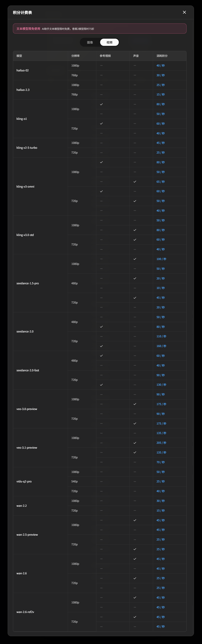Click kling-v3-omni 65 / 秒 sound checkmark
Viewport: 202px width, 644px height.
(x=135, y=182)
